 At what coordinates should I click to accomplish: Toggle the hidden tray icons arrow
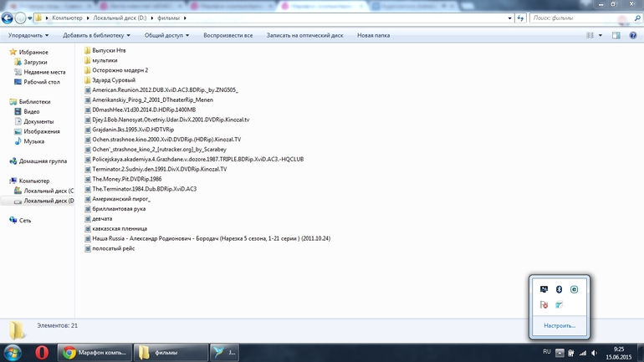click(560, 353)
